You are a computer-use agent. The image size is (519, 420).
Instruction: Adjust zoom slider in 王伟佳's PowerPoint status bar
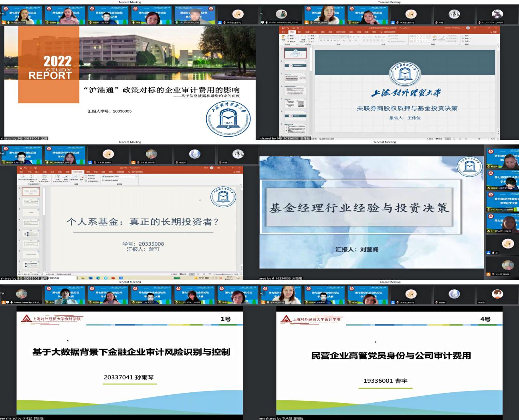click(480, 139)
